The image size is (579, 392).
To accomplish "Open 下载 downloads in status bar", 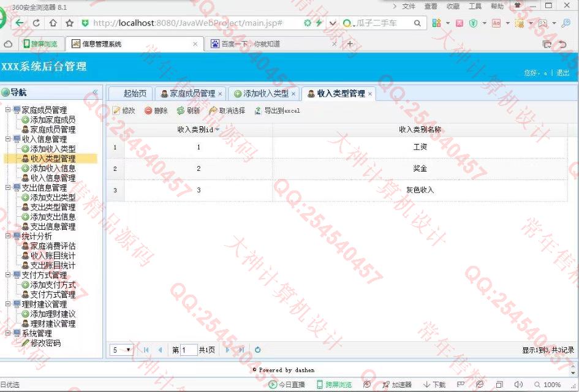I will 434,385.
